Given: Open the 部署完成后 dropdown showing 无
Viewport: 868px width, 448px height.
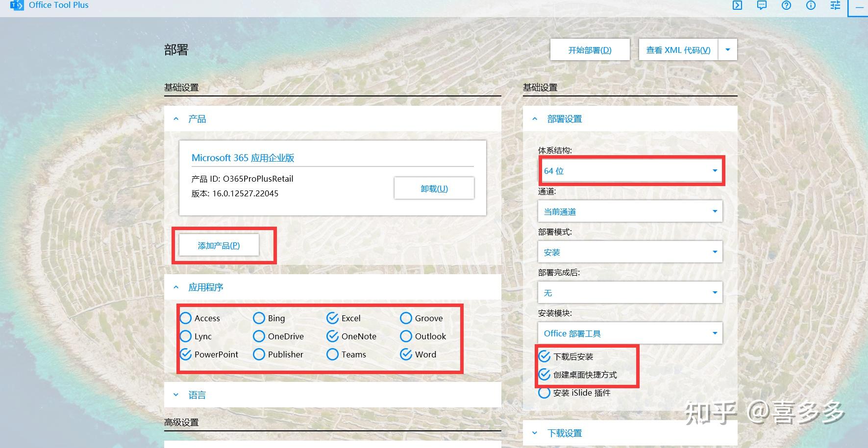Looking at the screenshot, I should point(630,293).
